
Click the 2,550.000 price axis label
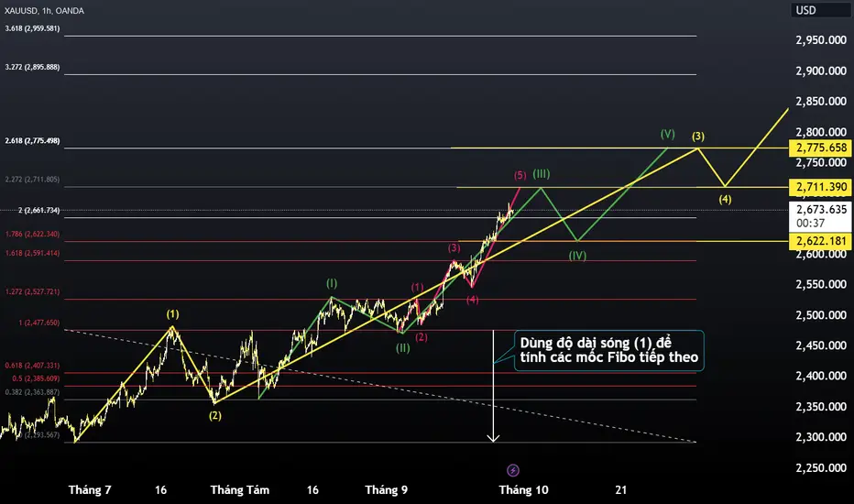point(821,284)
